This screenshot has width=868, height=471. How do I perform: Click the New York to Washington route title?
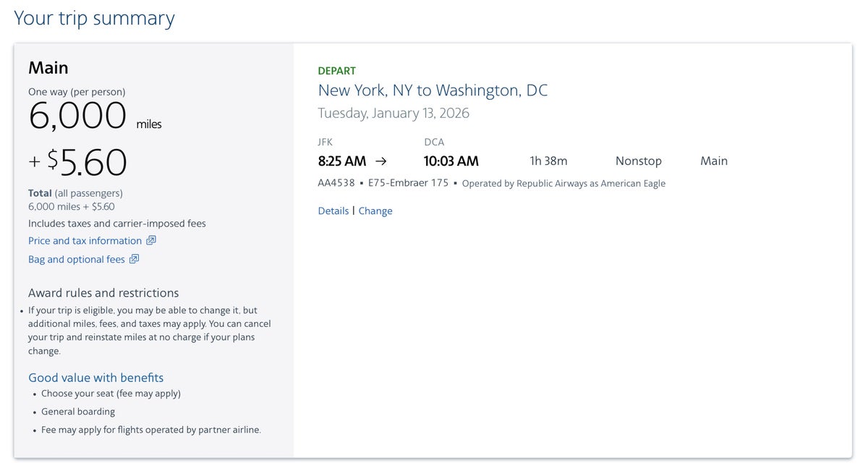[433, 90]
